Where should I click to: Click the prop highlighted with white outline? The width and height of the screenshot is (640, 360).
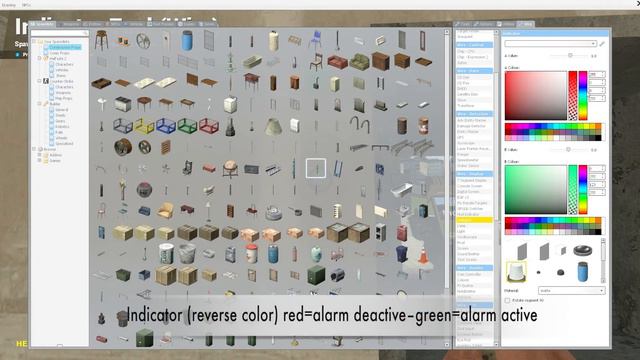[x=316, y=168]
